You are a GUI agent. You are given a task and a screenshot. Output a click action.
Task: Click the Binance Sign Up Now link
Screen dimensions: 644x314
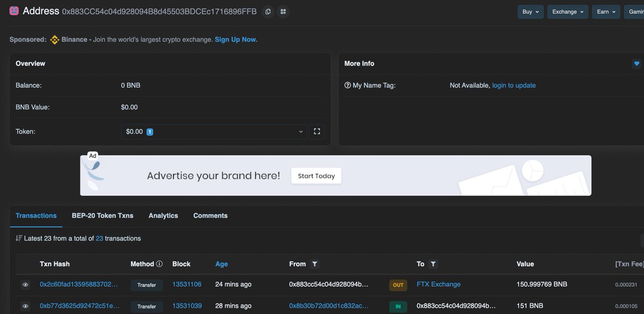pos(236,39)
